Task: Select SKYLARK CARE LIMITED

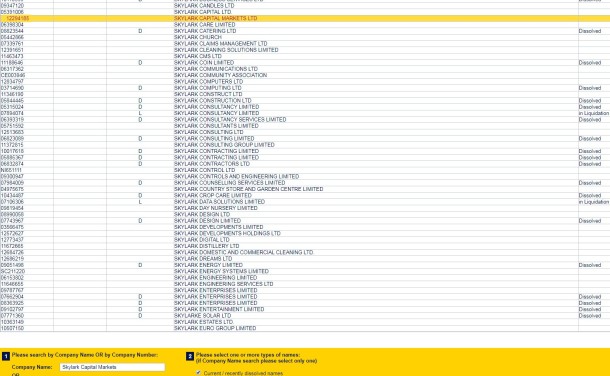Action: (x=204, y=24)
